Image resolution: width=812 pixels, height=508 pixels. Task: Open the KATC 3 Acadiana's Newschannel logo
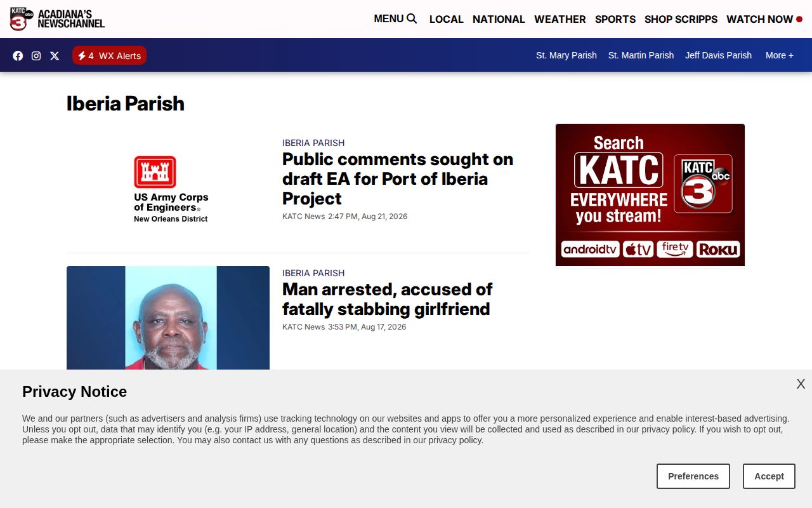57,19
